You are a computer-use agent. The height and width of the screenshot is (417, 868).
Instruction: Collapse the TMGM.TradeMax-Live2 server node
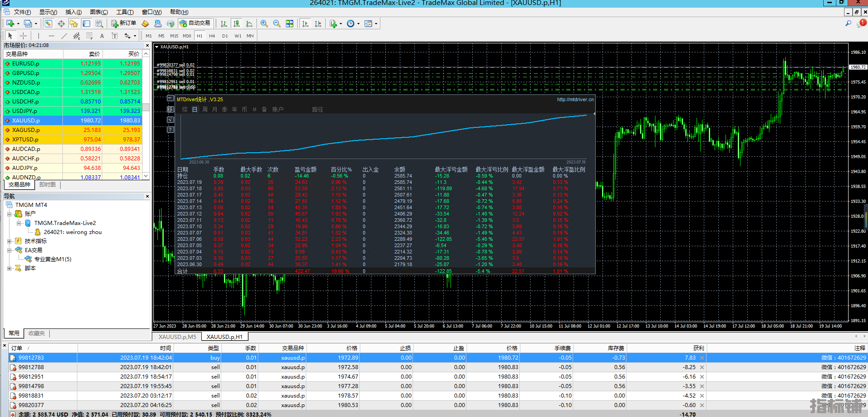[19, 223]
